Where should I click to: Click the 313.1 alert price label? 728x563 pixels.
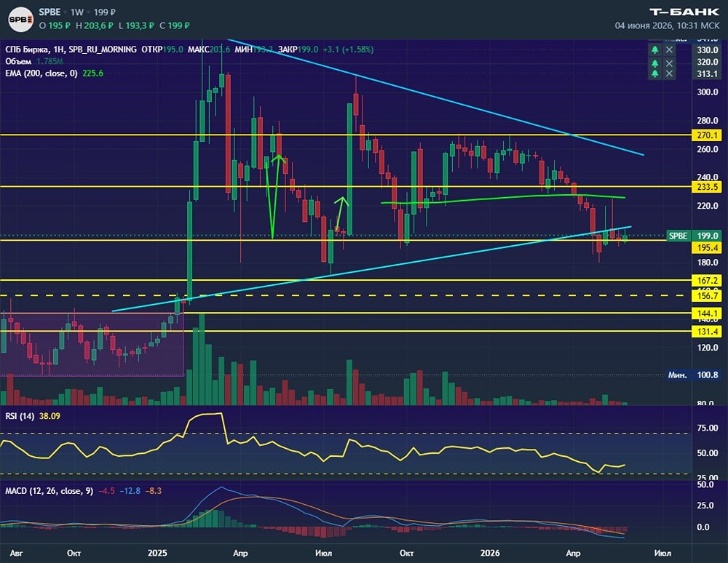[x=707, y=73]
